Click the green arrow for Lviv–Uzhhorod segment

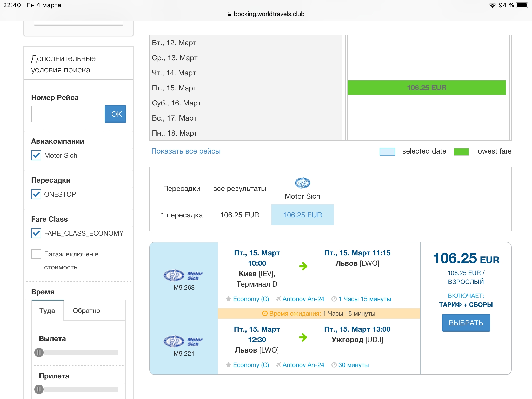303,337
